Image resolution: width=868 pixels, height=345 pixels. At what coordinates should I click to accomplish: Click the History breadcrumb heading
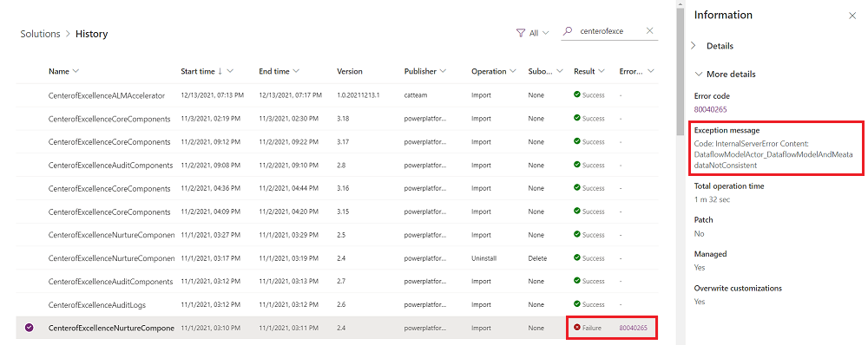click(91, 34)
